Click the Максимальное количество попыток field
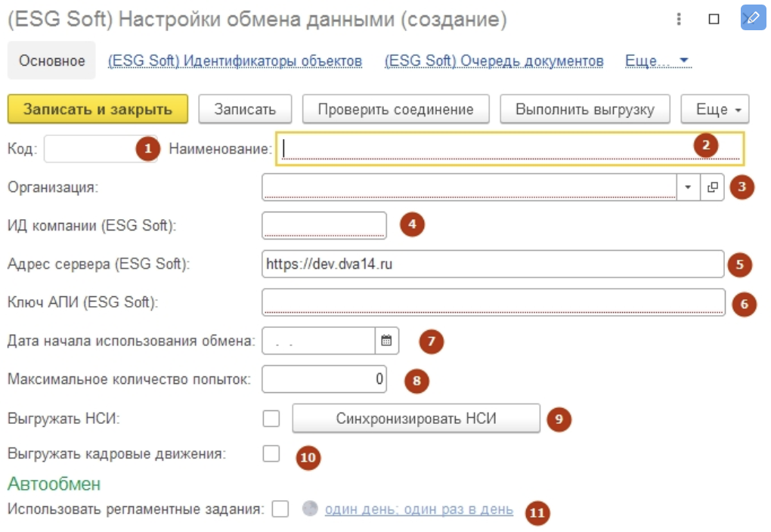This screenshot has width=771, height=532. [x=324, y=379]
